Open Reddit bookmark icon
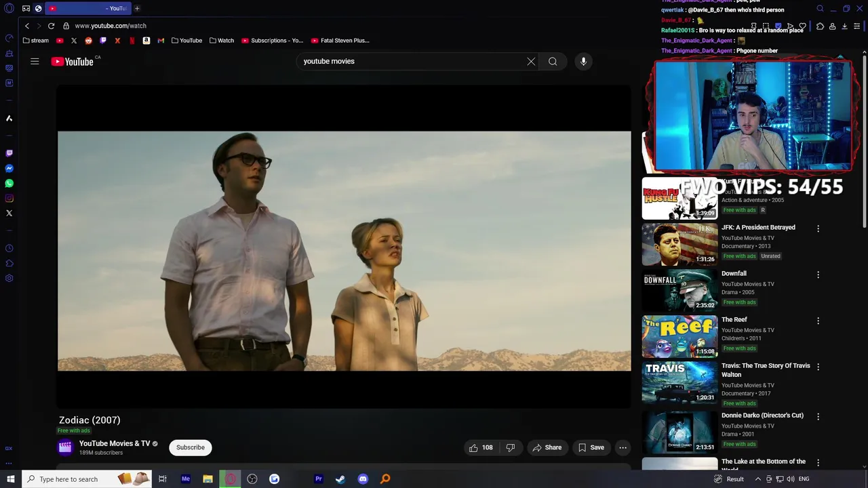The width and height of the screenshot is (868, 488). point(88,41)
